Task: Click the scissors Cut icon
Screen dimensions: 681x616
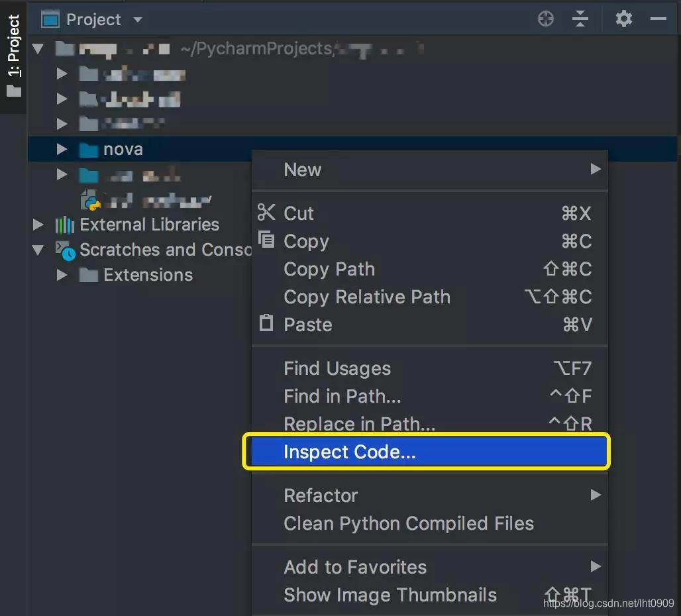Action: click(266, 213)
